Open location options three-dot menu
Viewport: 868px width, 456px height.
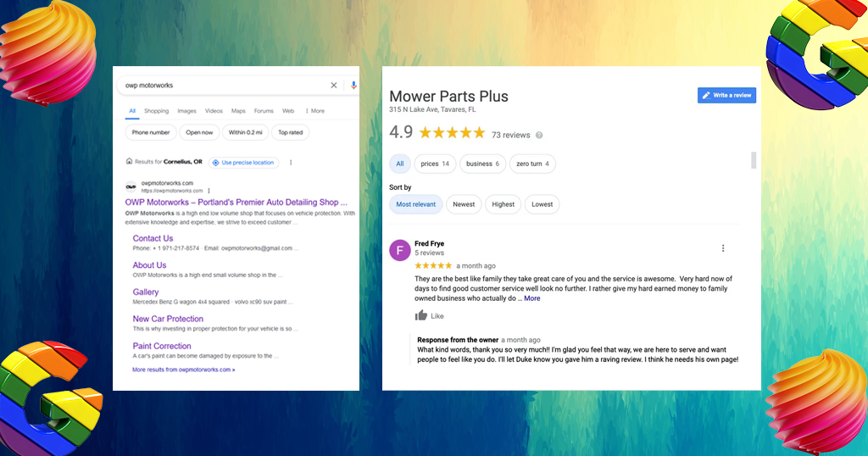pos(291,163)
